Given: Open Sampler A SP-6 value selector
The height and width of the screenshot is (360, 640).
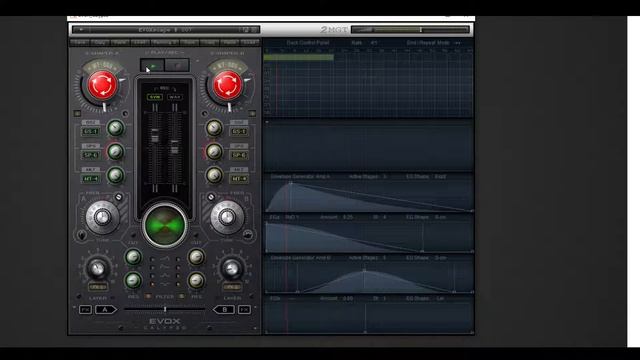Looking at the screenshot, I should pyautogui.click(x=91, y=155).
